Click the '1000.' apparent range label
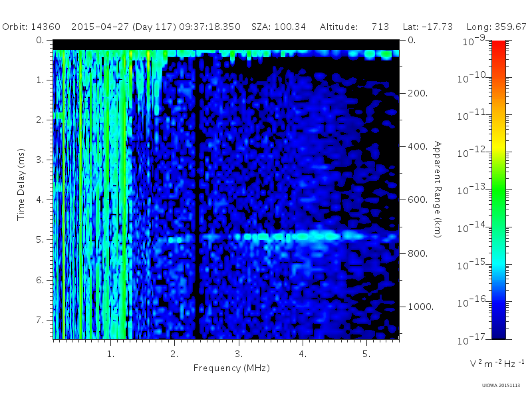 coord(421,307)
